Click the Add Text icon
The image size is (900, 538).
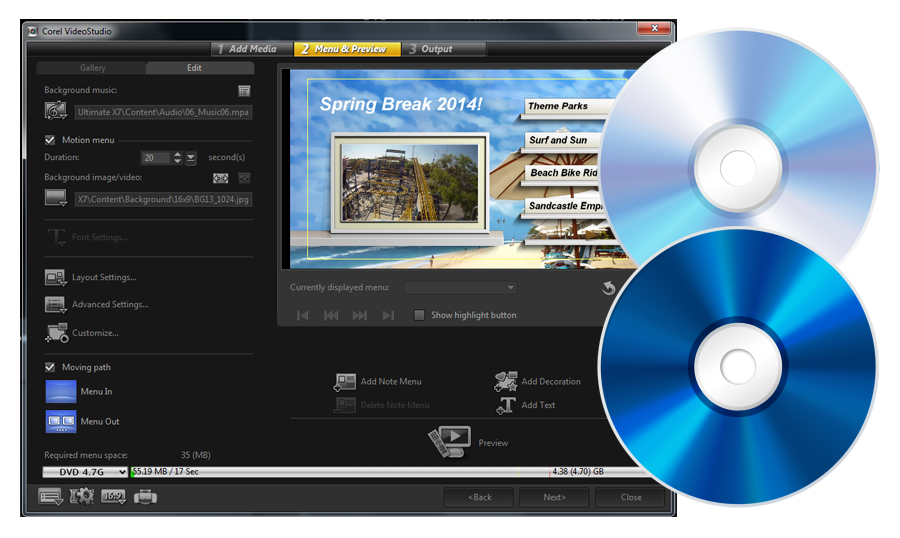pos(505,405)
